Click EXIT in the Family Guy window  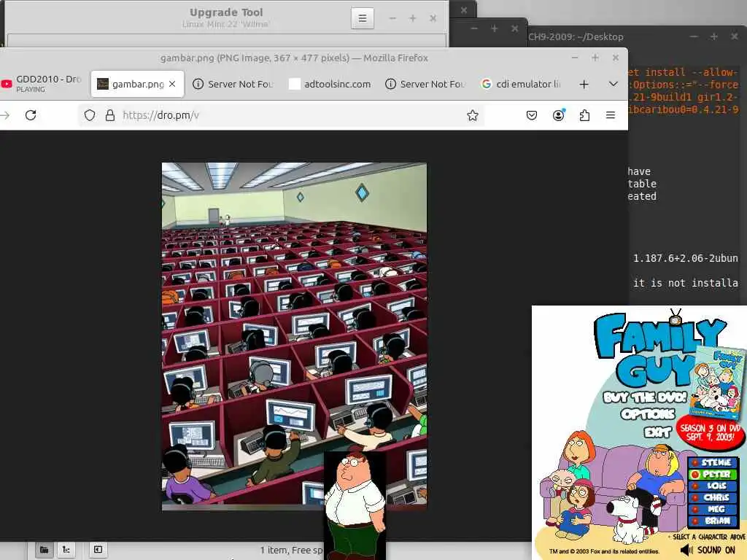pos(657,432)
